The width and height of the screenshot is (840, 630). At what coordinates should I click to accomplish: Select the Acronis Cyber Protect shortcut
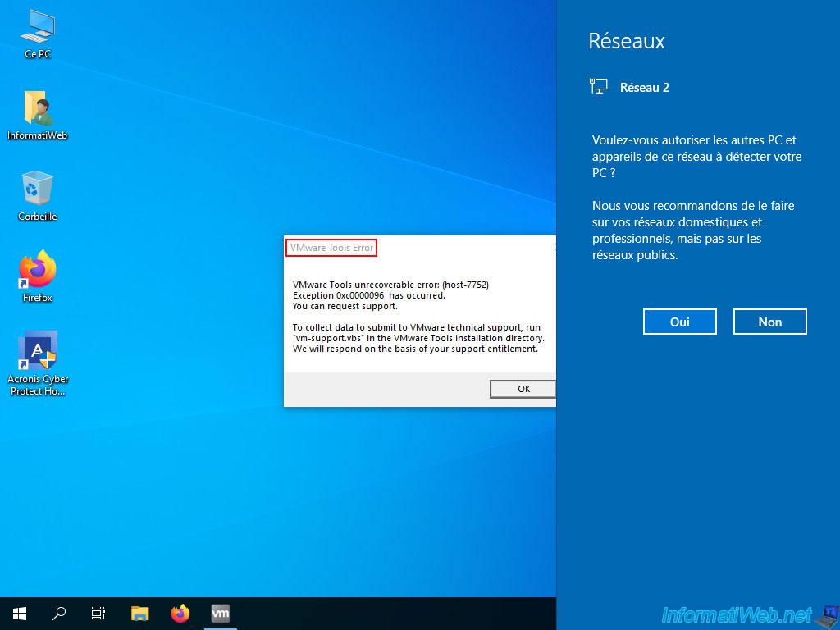(38, 363)
